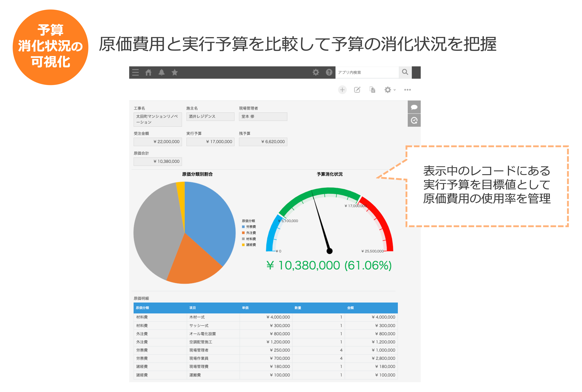582x392 pixels.
Task: Open the change history panel icon
Action: 414,121
